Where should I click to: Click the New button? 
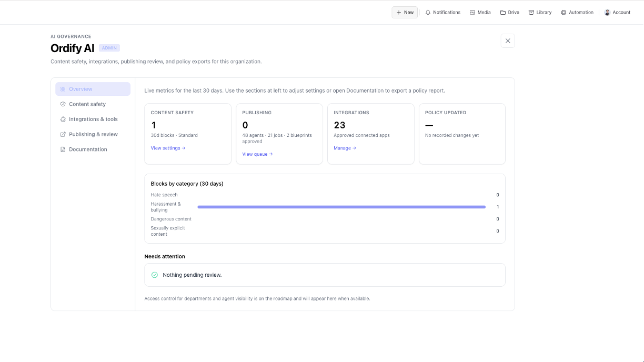[x=405, y=12]
